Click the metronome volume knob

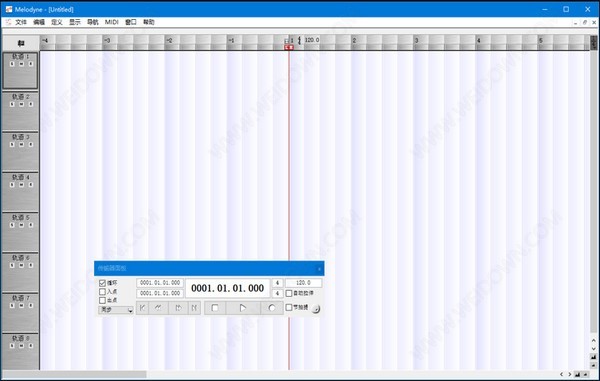point(316,309)
